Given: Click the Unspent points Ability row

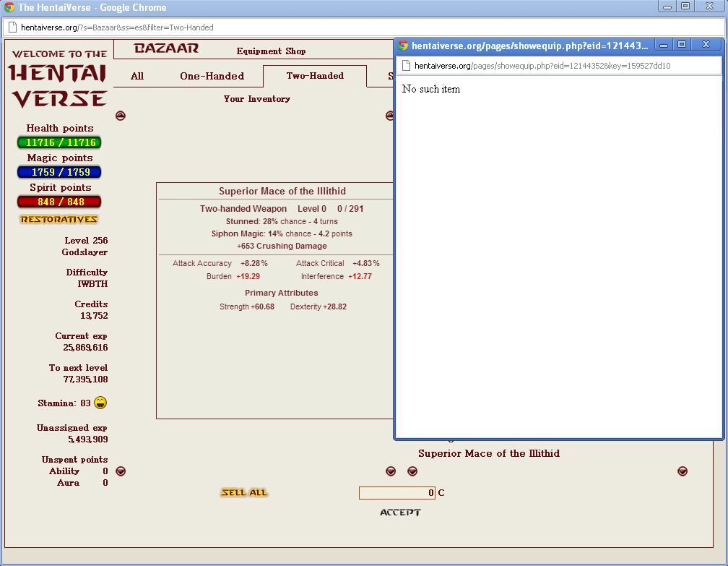Looking at the screenshot, I should coord(79,471).
